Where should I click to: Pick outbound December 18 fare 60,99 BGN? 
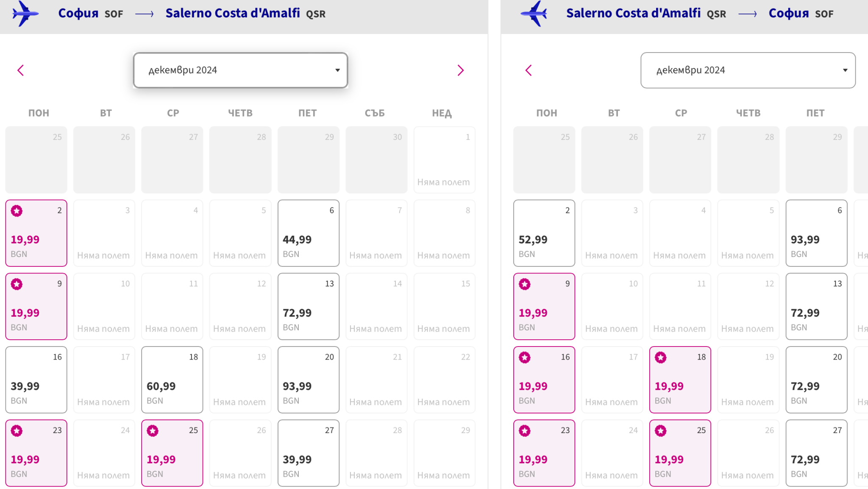coord(172,380)
